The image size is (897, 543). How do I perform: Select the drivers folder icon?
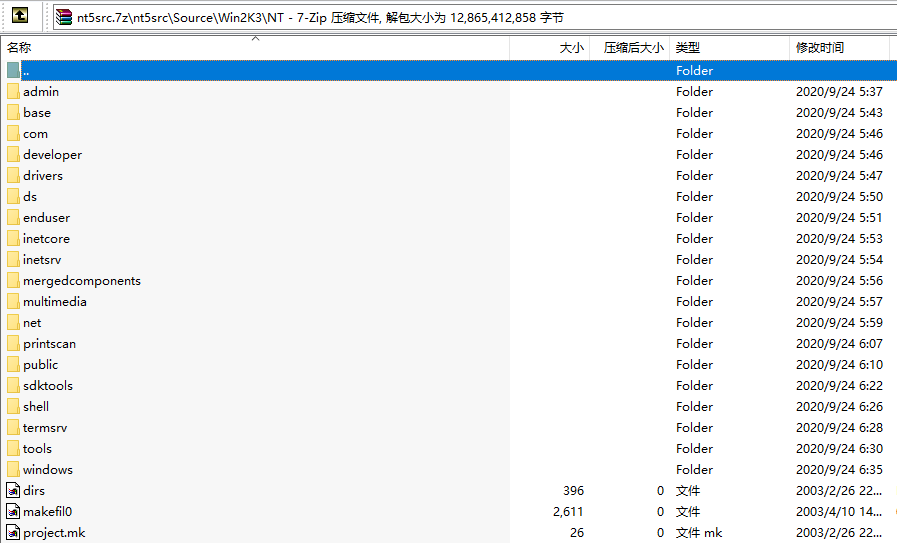pyautogui.click(x=13, y=176)
